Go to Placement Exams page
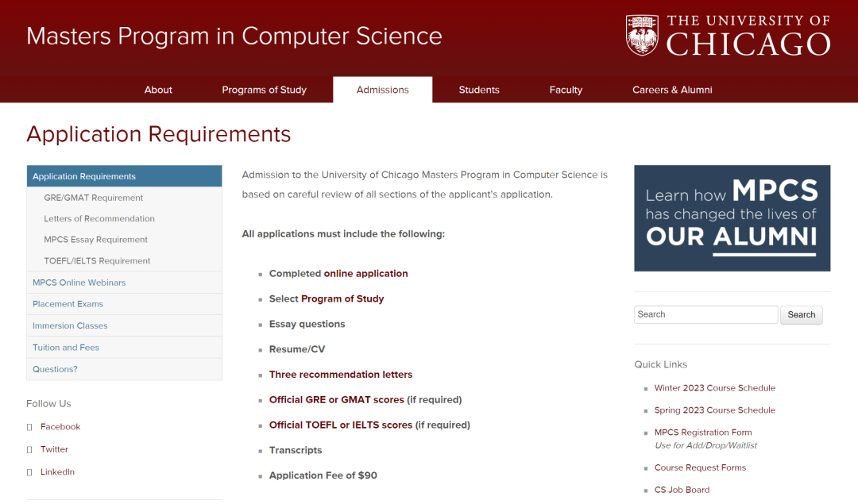 [x=68, y=304]
